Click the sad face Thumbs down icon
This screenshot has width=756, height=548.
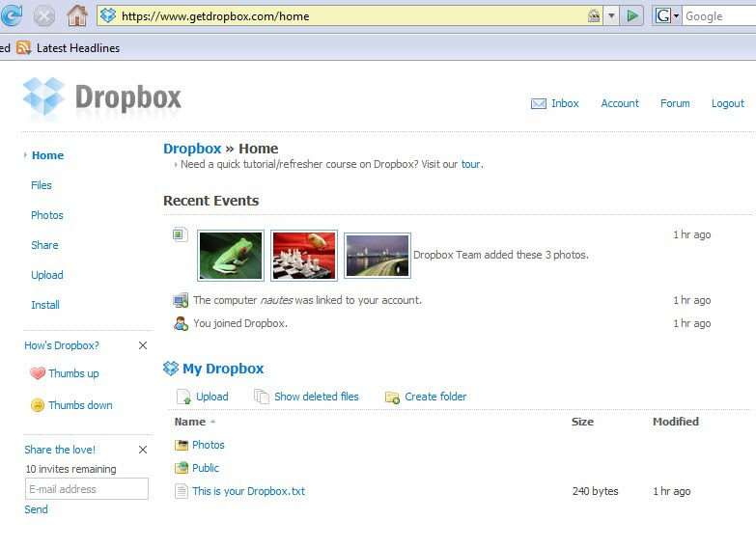pyautogui.click(x=38, y=405)
